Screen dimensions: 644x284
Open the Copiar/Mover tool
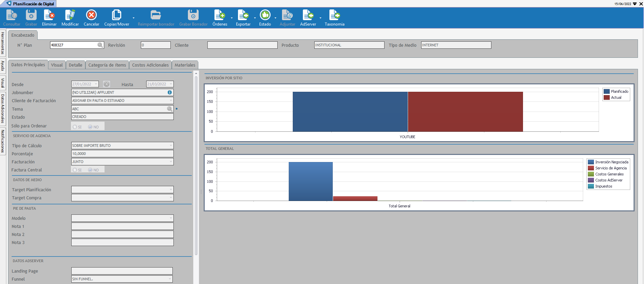point(116,15)
